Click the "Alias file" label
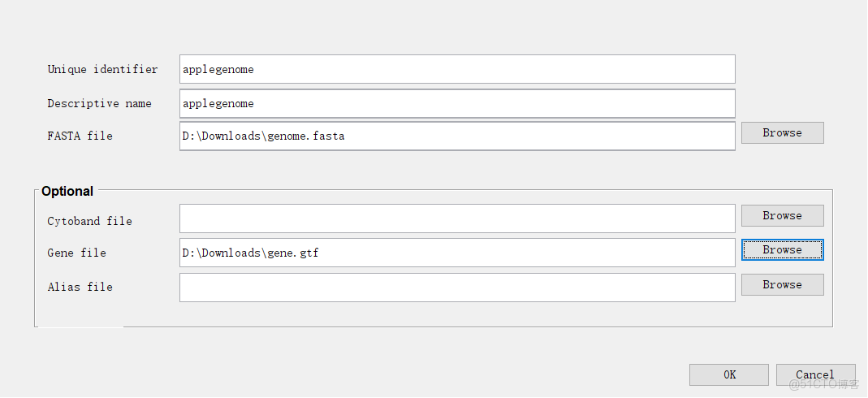Screen dimensions: 868x398 80,287
